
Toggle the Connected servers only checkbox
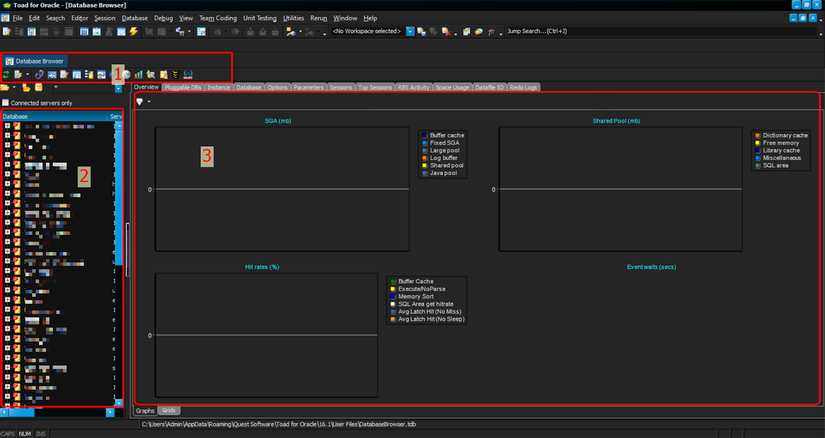6,103
